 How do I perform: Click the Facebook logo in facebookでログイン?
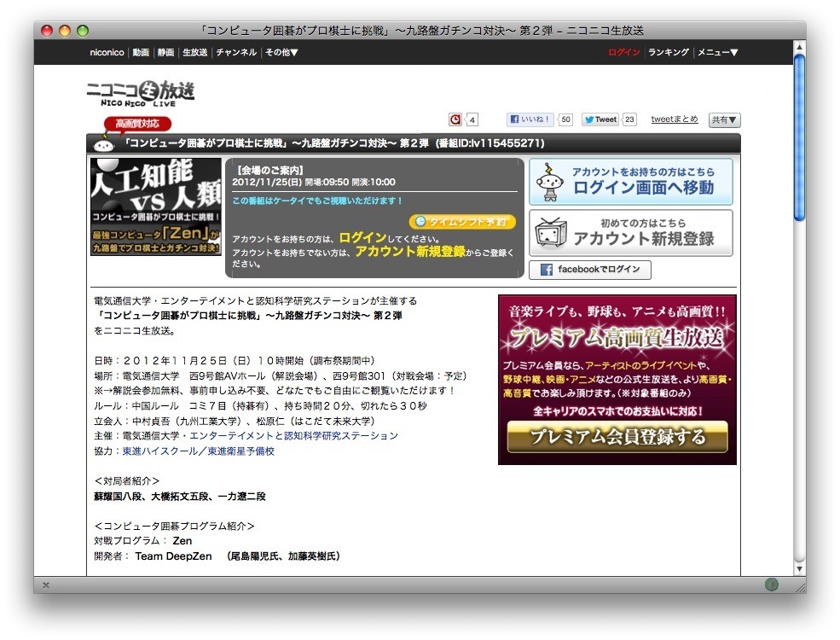tap(546, 270)
